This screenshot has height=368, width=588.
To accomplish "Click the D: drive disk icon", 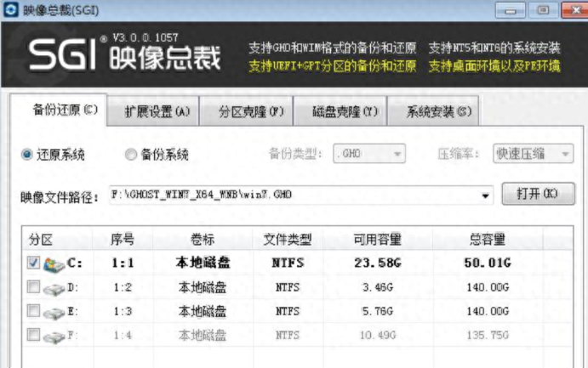I will (x=54, y=289).
